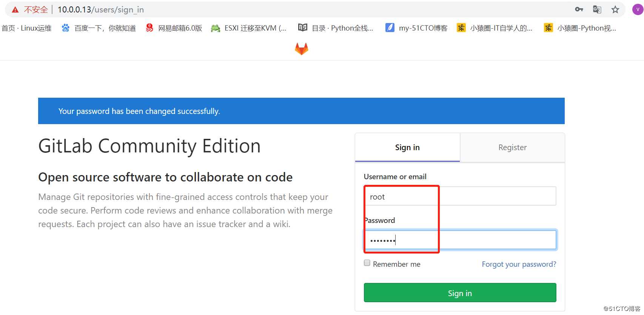Open the 首页 · Linux运维 bookmark
The height and width of the screenshot is (315, 644).
26,28
